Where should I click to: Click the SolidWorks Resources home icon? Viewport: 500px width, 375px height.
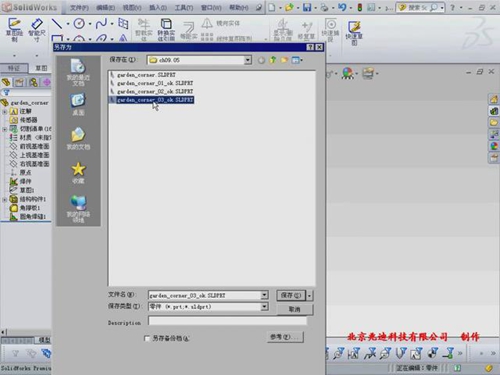pyautogui.click(x=494, y=99)
